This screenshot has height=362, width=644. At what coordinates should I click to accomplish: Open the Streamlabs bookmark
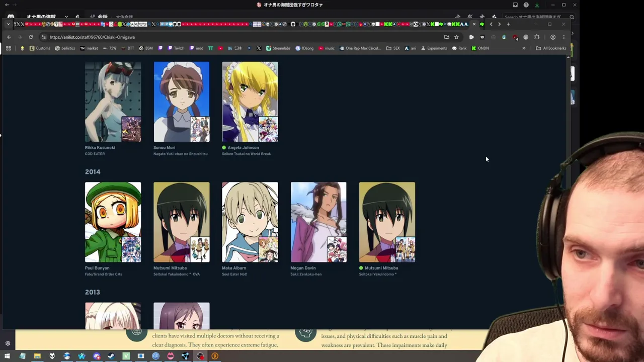(x=278, y=48)
